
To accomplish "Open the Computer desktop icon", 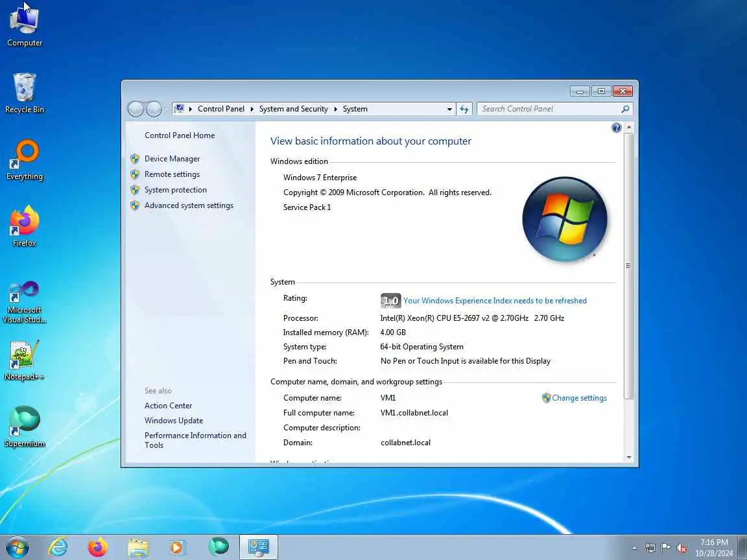I will point(24,25).
